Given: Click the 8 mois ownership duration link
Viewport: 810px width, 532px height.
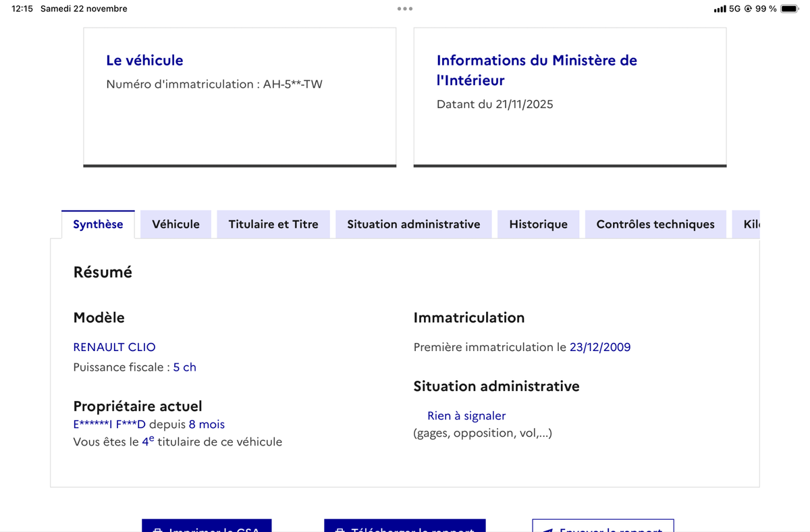Looking at the screenshot, I should click(207, 424).
